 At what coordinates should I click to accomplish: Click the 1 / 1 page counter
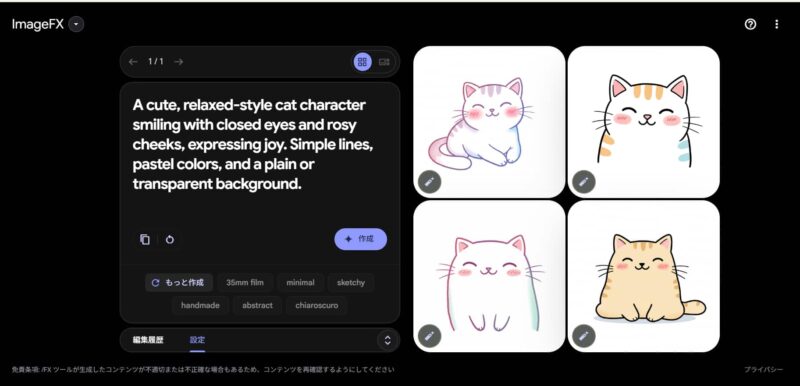point(156,62)
